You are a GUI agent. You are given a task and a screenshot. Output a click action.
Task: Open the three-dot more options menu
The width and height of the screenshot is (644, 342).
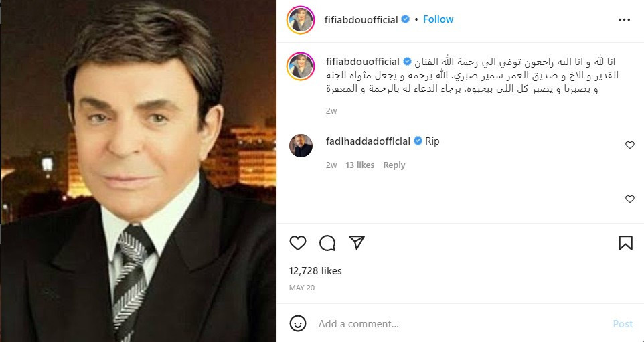(x=624, y=19)
